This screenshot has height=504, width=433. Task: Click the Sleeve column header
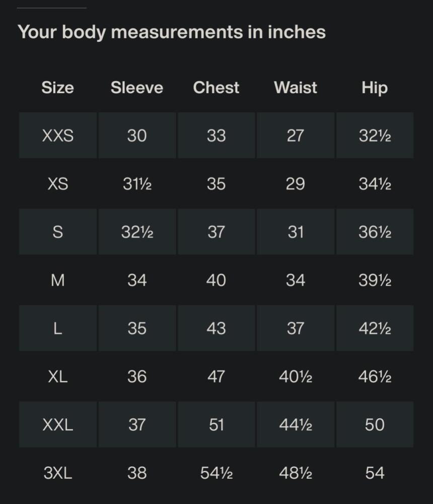point(137,87)
